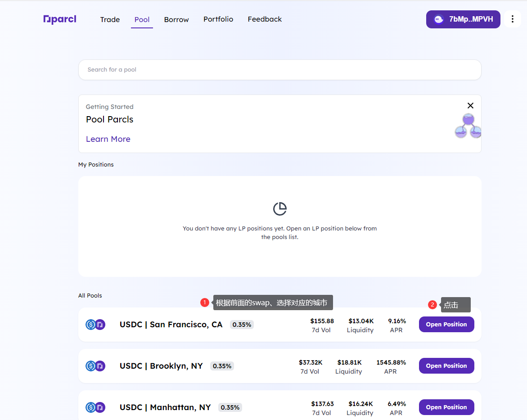Click the All Pools heading
Viewport: 527px width, 420px height.
point(90,296)
